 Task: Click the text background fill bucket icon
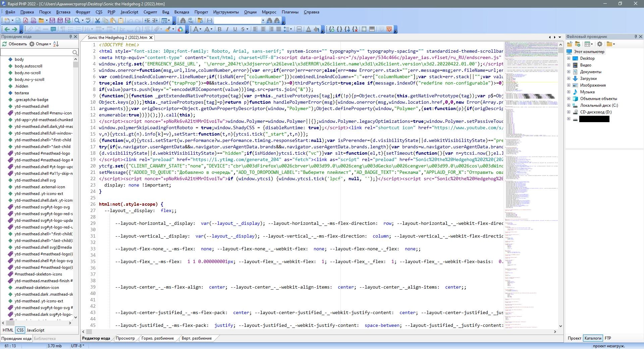pos(316,29)
